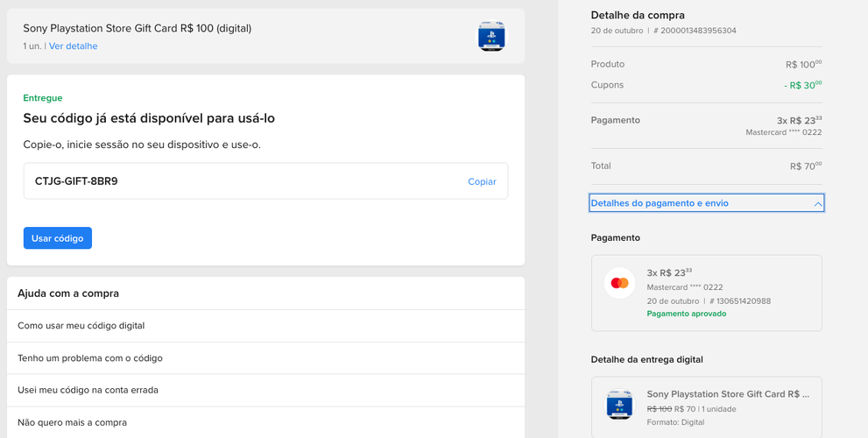Click payment ID # 130651420988
The height and width of the screenshot is (438, 868).
(x=740, y=301)
